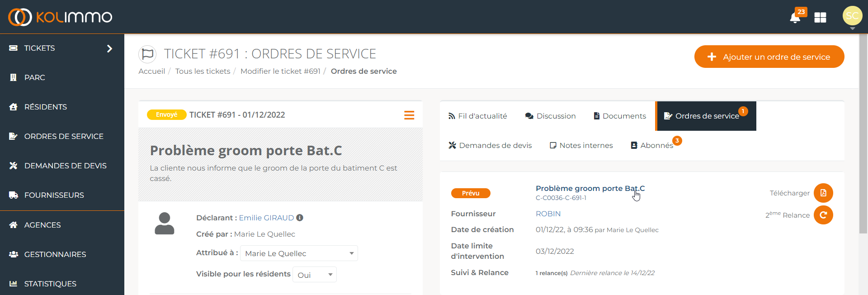Click the Gestionnaires people icon in sidebar

pyautogui.click(x=14, y=254)
